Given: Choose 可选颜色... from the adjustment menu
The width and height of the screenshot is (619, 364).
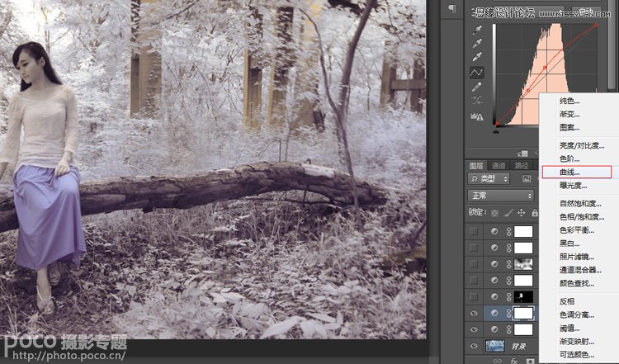Looking at the screenshot, I should [x=575, y=355].
